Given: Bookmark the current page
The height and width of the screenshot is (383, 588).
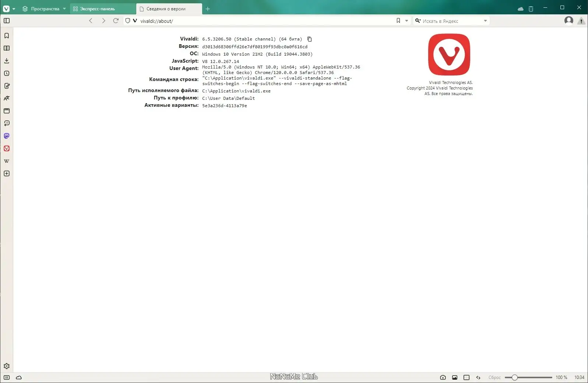Looking at the screenshot, I should click(x=398, y=21).
